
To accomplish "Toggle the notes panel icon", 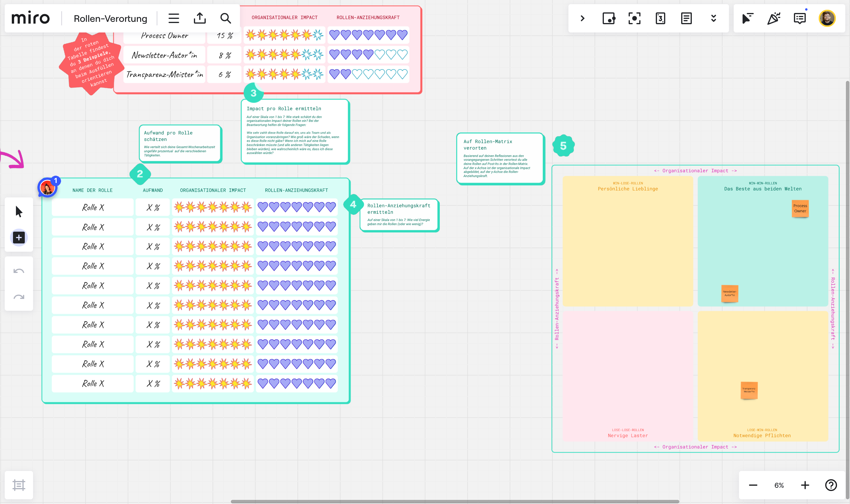I will click(x=686, y=18).
